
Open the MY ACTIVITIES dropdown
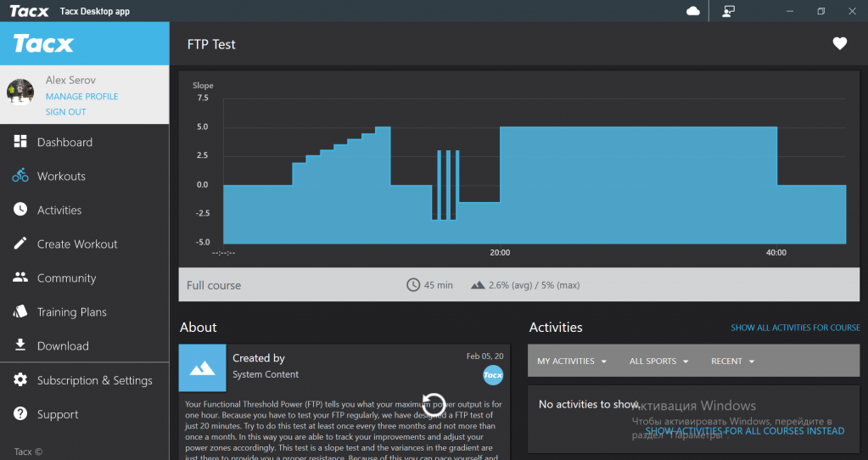[572, 361]
